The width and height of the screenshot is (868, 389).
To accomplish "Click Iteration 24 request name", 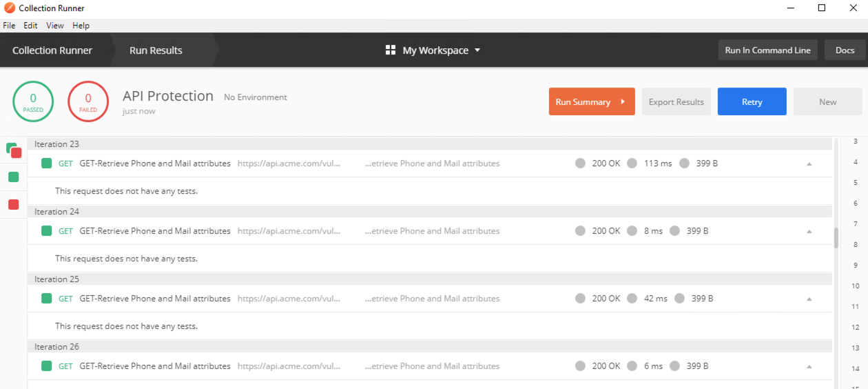I will [x=155, y=231].
